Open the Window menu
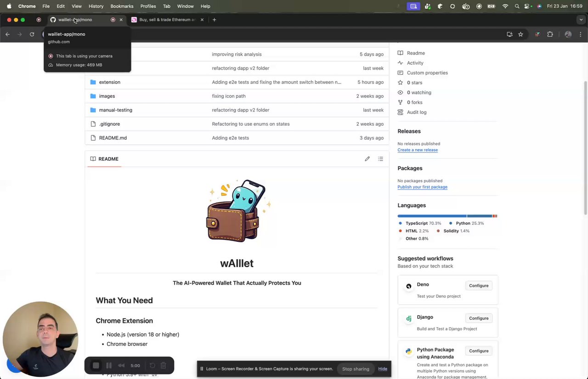 pos(185,6)
